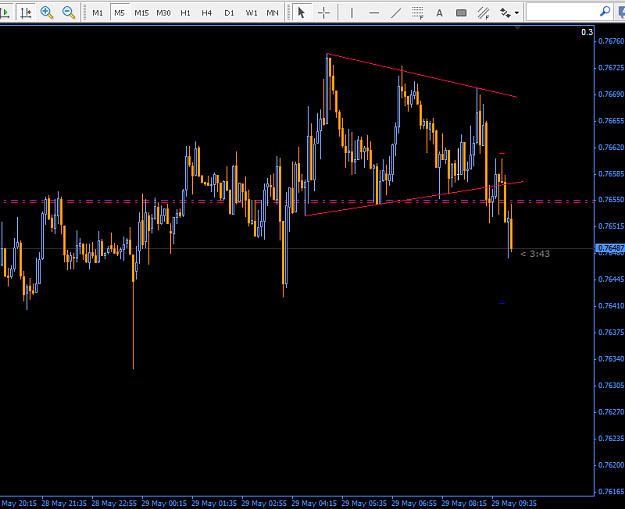Pick the vertical line drawing tool

pos(352,13)
